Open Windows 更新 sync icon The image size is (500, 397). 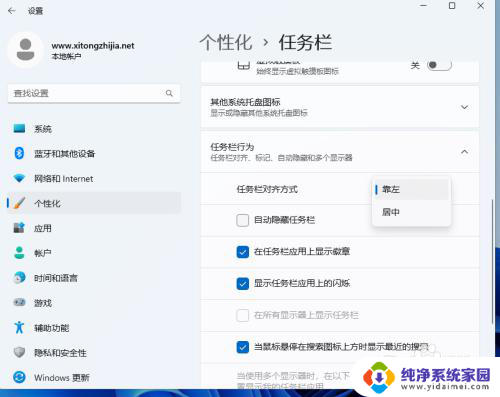[19, 377]
